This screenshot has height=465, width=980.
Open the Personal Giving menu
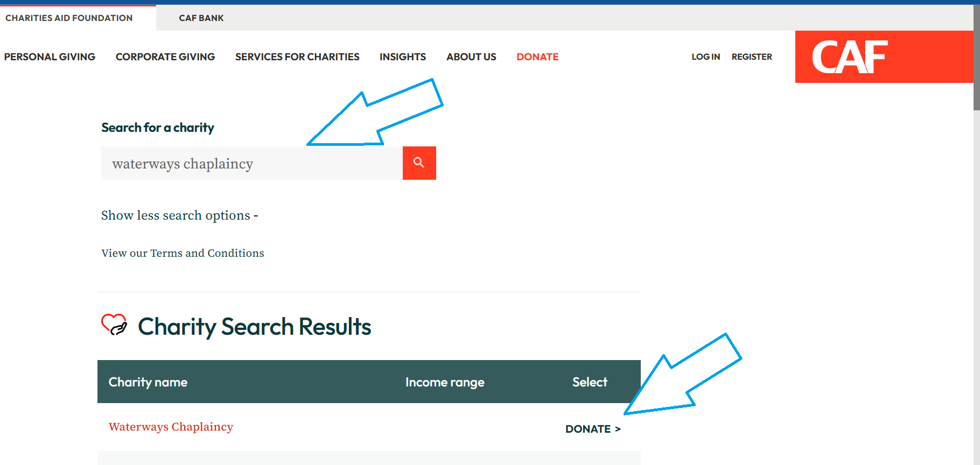pyautogui.click(x=50, y=57)
